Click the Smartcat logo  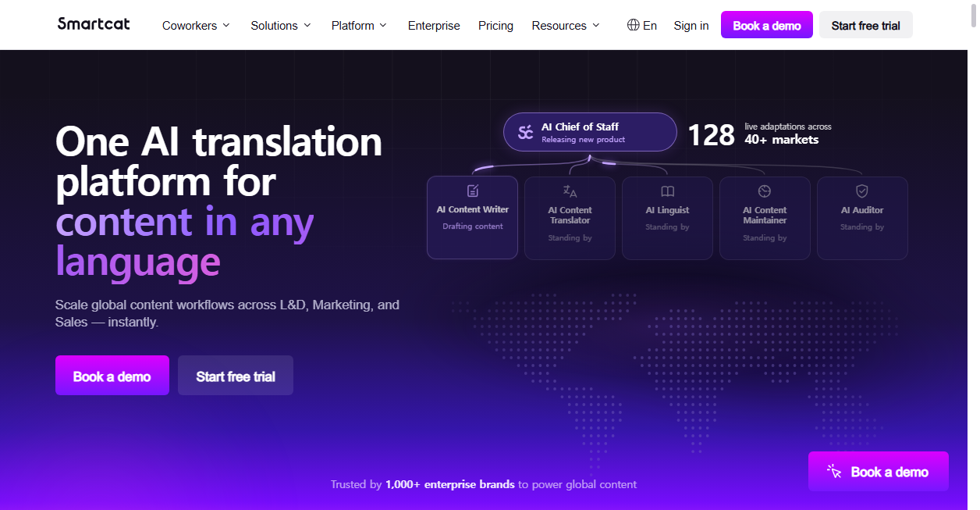coord(94,23)
